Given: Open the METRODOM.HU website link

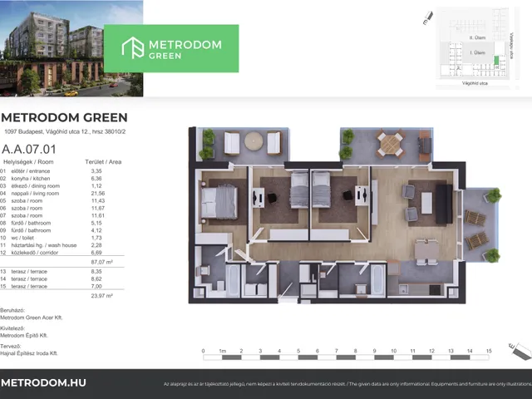Looking at the screenshot, I should point(42,382).
